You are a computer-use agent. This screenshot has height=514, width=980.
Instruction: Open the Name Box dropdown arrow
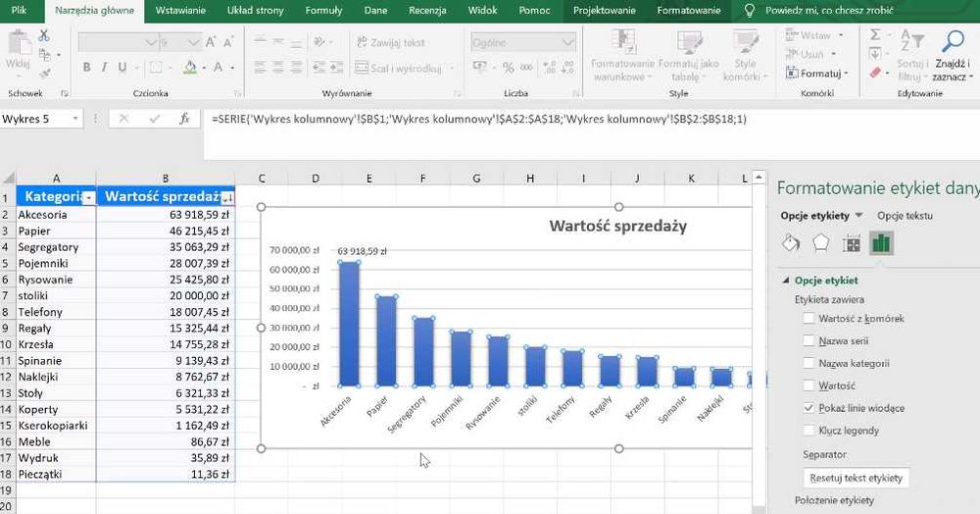point(75,118)
